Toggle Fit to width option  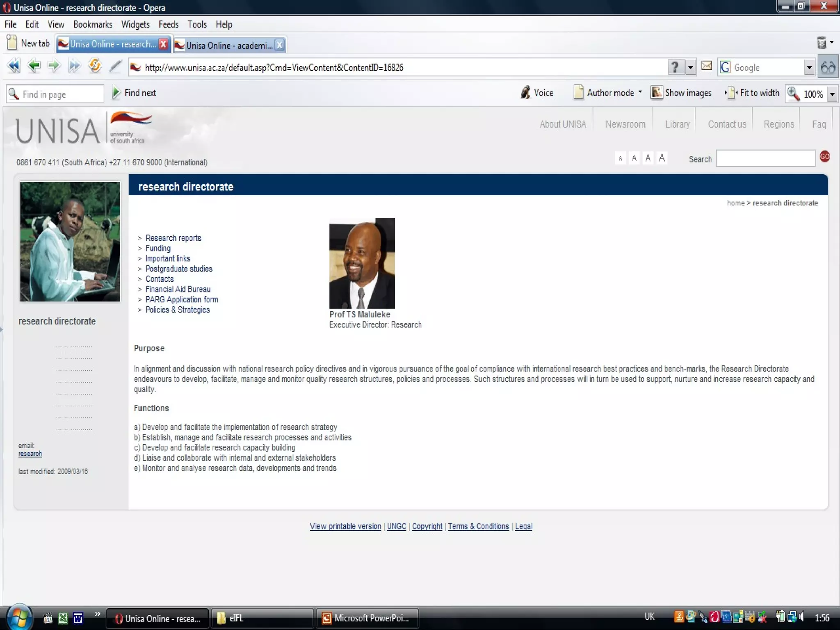click(753, 93)
